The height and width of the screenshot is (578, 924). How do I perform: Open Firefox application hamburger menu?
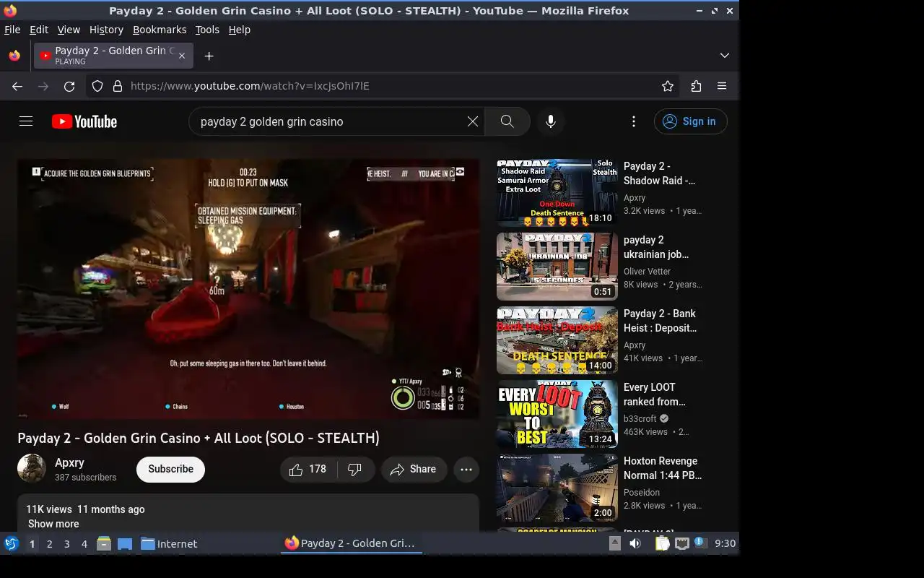point(722,86)
